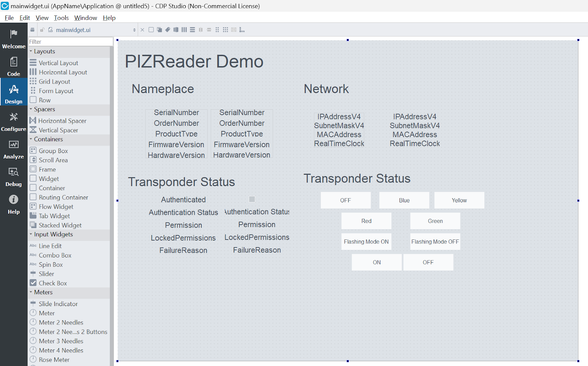Click the ON button on the form
The width and height of the screenshot is (588, 366).
(377, 262)
